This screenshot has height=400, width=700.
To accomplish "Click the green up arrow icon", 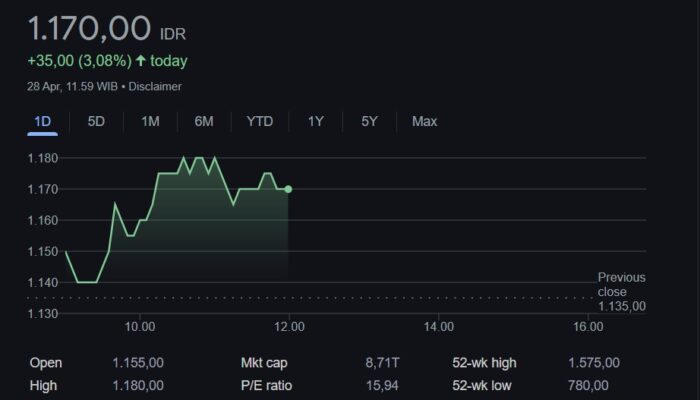I will click(141, 61).
